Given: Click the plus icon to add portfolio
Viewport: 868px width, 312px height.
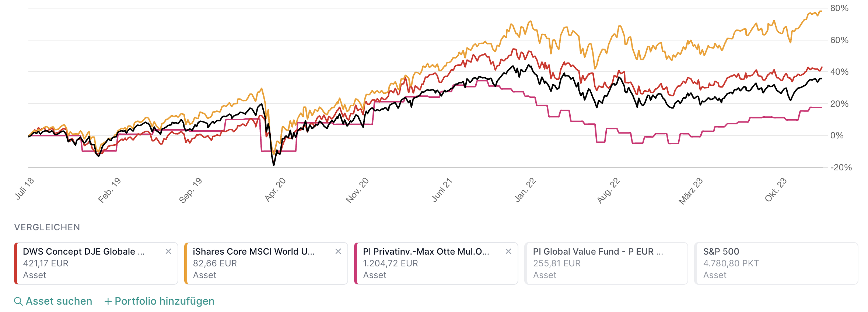Looking at the screenshot, I should [108, 301].
